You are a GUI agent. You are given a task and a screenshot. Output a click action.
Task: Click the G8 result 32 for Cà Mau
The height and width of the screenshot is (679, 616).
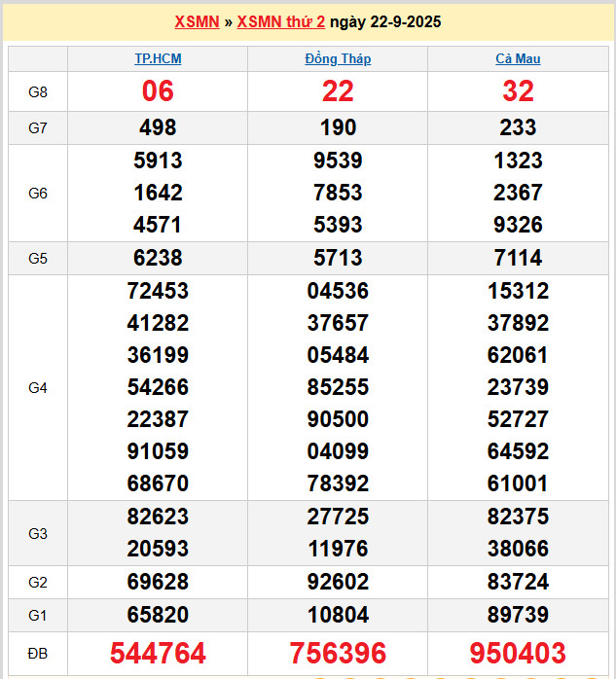pyautogui.click(x=518, y=91)
